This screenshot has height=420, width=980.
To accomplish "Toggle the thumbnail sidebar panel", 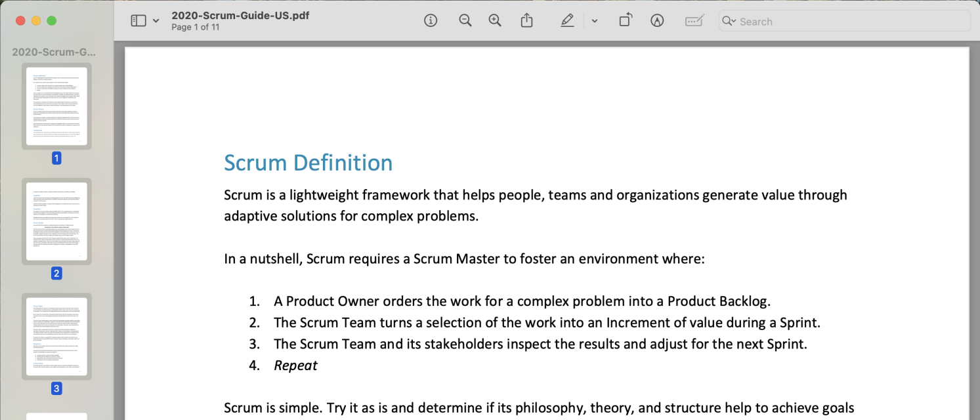I will (140, 20).
